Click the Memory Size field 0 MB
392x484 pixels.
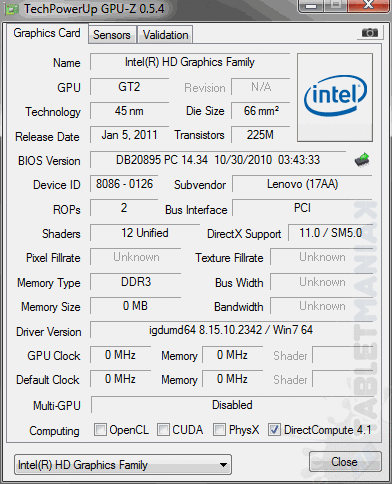point(136,306)
